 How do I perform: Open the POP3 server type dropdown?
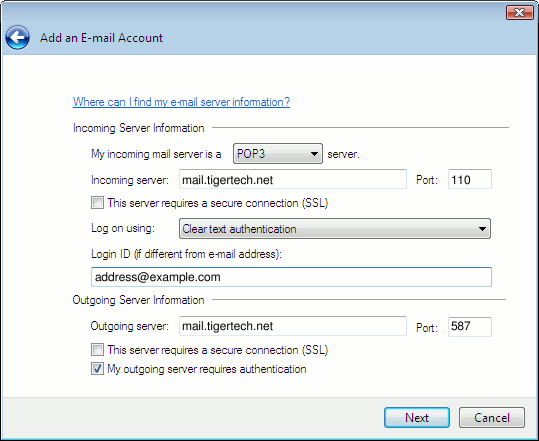coord(278,154)
